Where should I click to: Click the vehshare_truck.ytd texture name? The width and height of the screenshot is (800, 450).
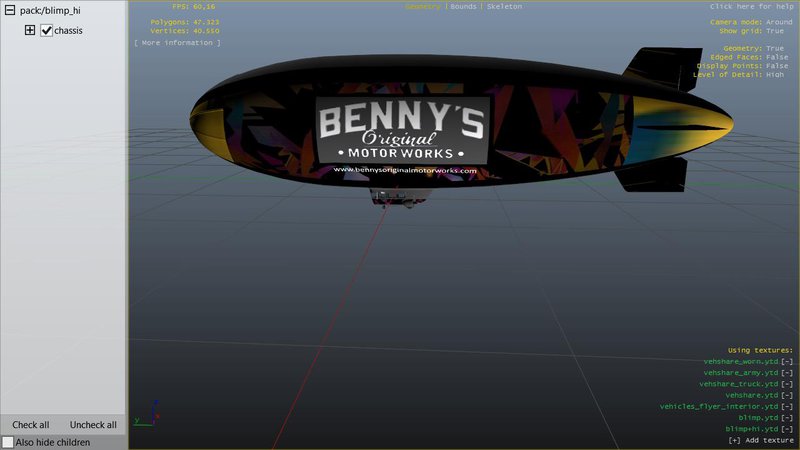point(739,384)
